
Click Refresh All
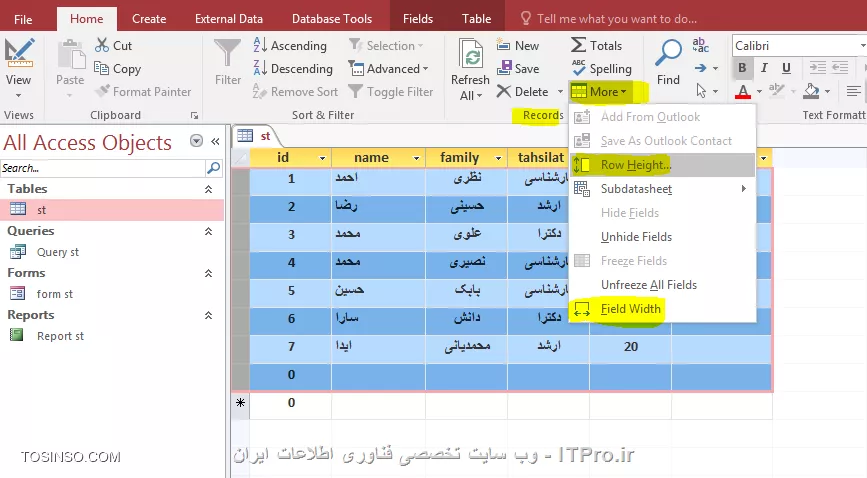click(x=471, y=70)
